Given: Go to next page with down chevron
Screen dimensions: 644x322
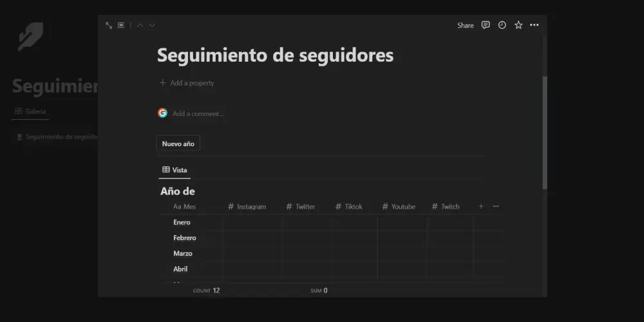Looking at the screenshot, I should (x=152, y=25).
